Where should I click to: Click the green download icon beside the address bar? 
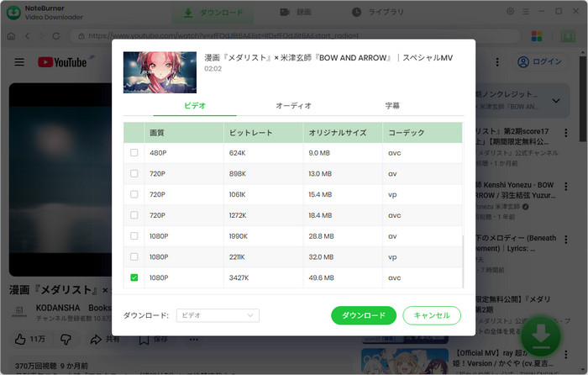coord(568,36)
